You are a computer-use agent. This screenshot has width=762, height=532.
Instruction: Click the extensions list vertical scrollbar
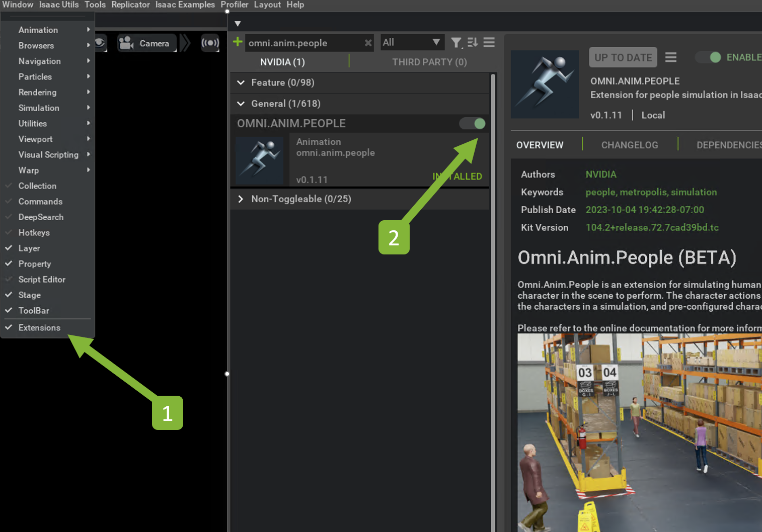tap(493, 302)
